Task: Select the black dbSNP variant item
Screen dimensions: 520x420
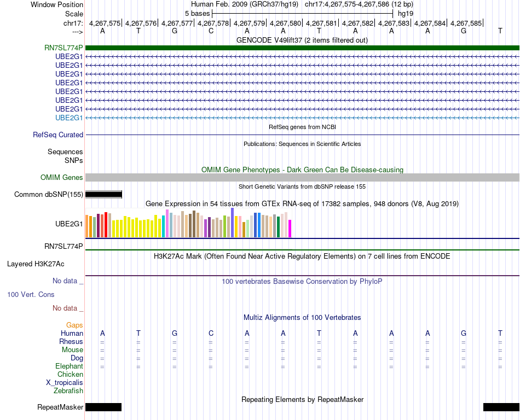Action: coord(103,195)
